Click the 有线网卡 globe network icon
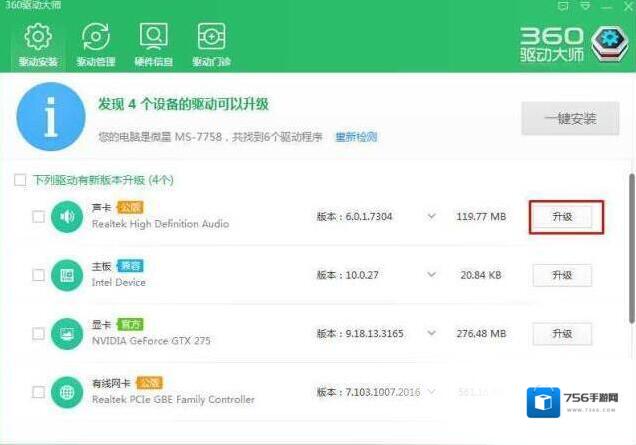Screen dimensions: 636x445 point(68,390)
